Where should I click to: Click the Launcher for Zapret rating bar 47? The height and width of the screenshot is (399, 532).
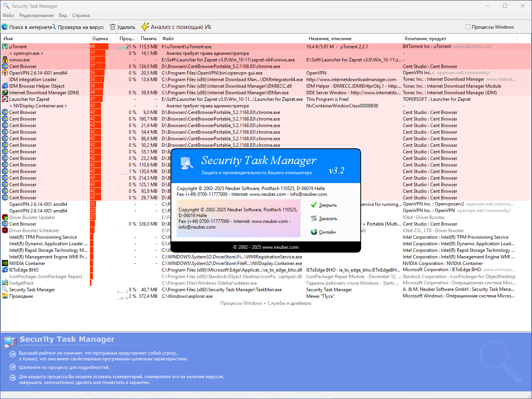point(96,99)
